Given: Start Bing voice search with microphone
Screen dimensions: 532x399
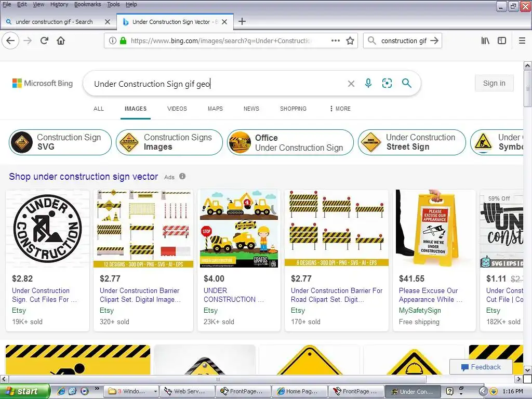Looking at the screenshot, I should 368,83.
